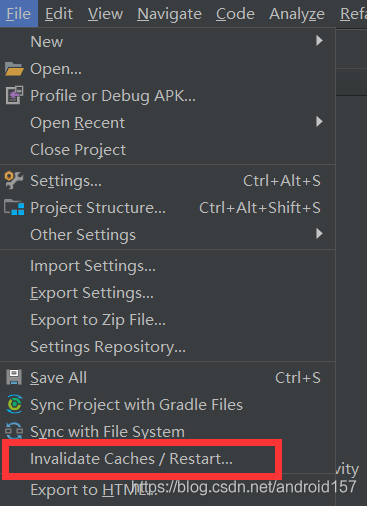The height and width of the screenshot is (506, 367).
Task: Choose Export to Zip File
Action: coord(98,320)
